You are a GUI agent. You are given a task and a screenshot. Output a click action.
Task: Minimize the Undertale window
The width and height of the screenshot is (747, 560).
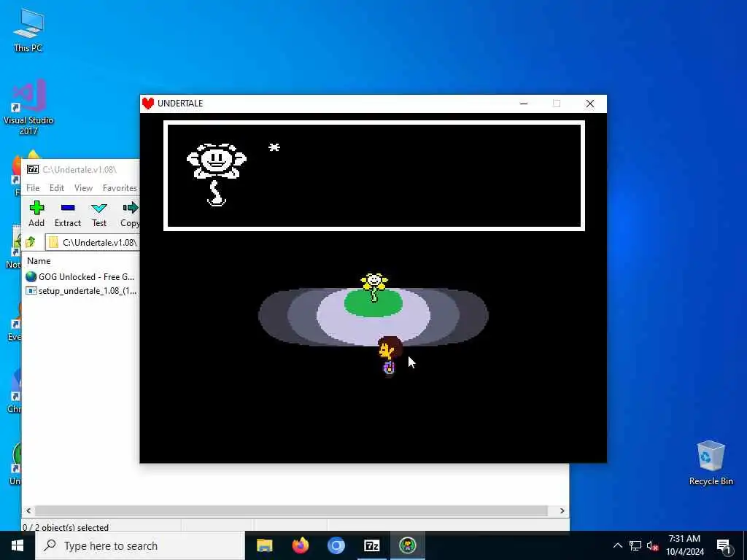[x=524, y=104]
